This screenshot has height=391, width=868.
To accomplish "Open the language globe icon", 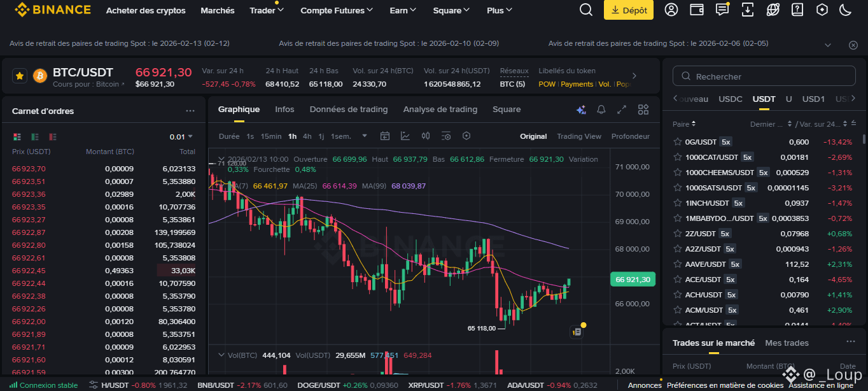I will pyautogui.click(x=773, y=10).
